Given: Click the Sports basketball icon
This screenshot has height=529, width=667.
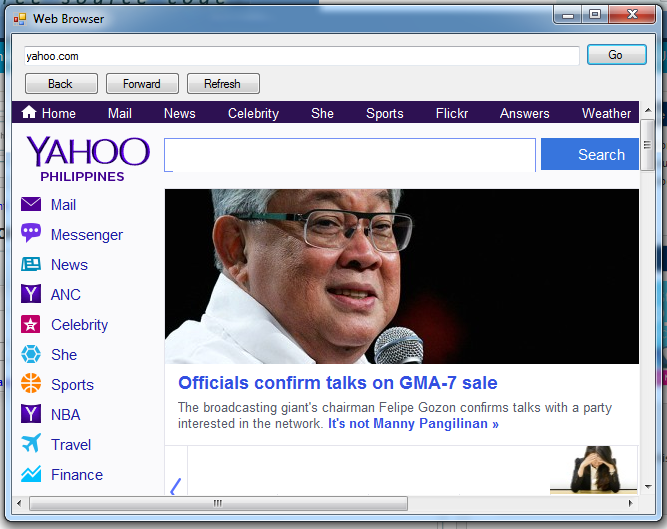Looking at the screenshot, I should click(x=31, y=383).
